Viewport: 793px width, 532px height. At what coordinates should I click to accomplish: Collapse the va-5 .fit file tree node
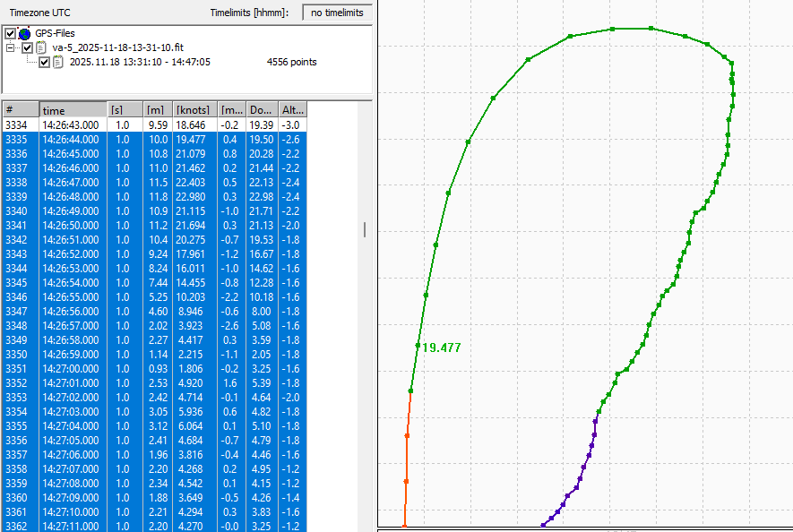click(11, 47)
